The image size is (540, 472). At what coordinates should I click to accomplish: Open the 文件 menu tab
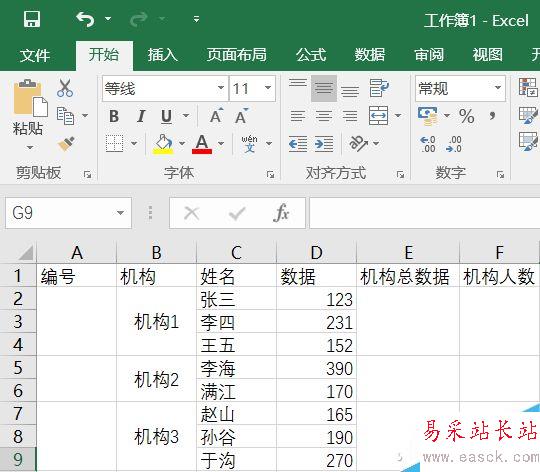tap(34, 55)
